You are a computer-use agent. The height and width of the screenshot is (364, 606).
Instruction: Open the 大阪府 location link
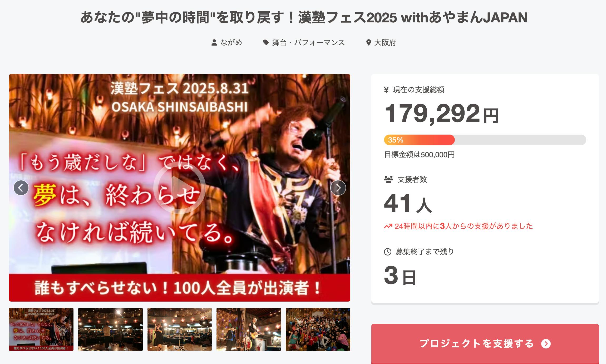point(385,42)
